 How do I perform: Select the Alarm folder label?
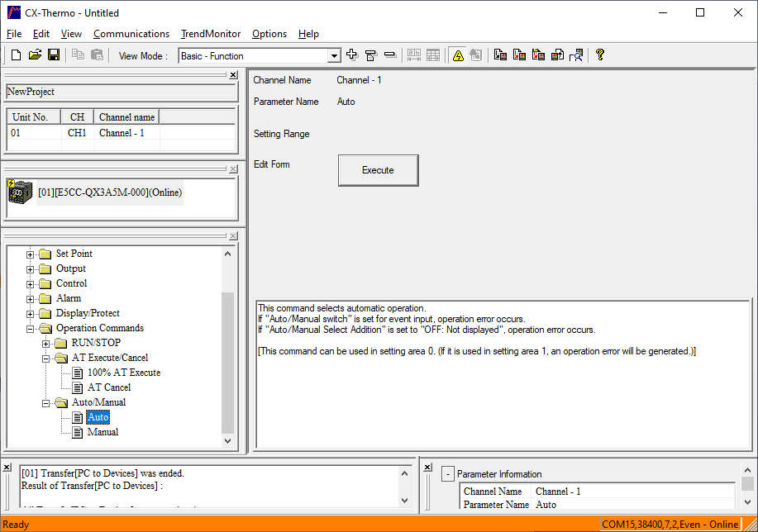[x=68, y=298]
